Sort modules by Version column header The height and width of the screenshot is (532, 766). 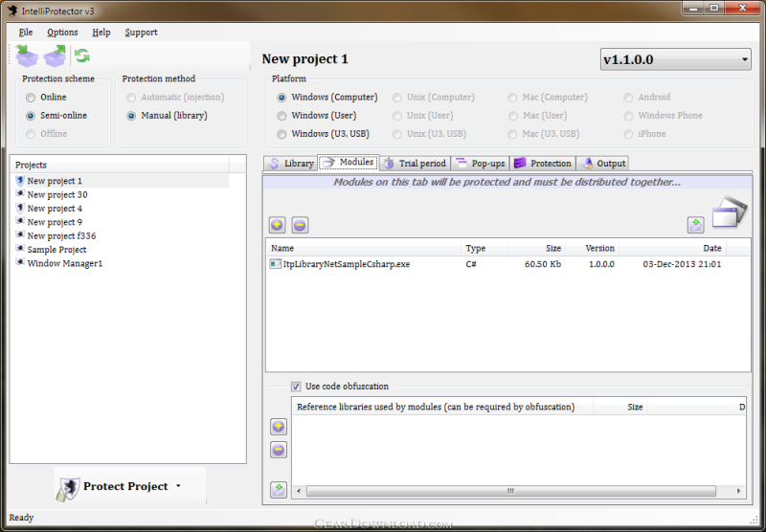592,248
